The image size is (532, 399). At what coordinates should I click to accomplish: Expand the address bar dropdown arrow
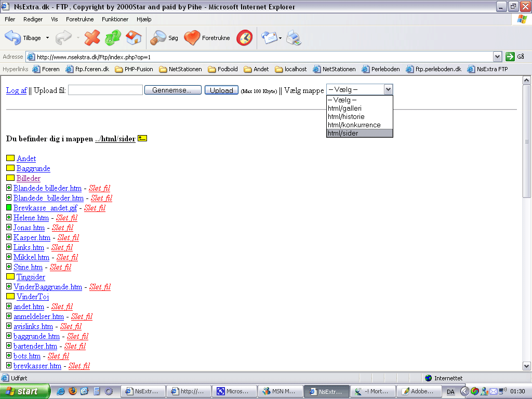(497, 57)
